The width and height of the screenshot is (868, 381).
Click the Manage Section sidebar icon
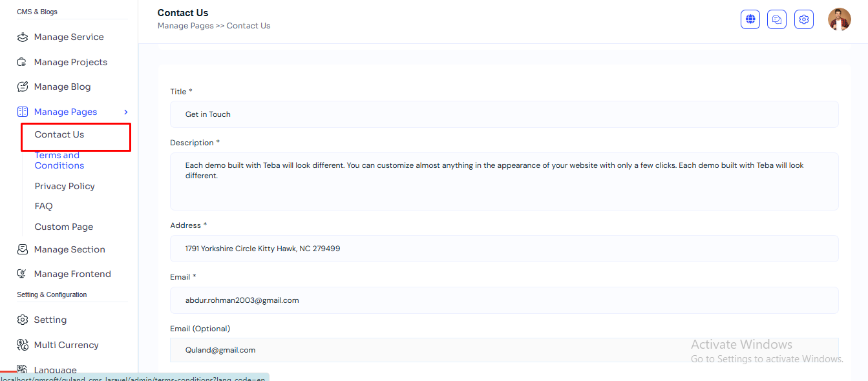coord(23,249)
